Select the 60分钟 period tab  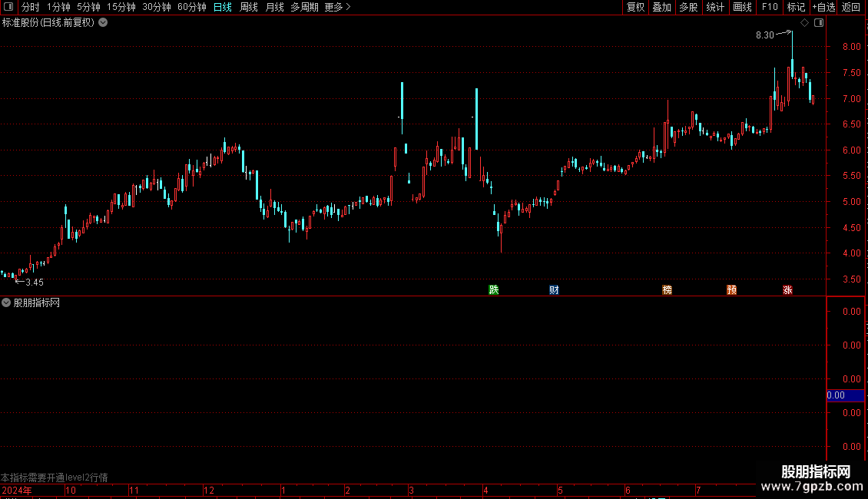[x=191, y=7]
